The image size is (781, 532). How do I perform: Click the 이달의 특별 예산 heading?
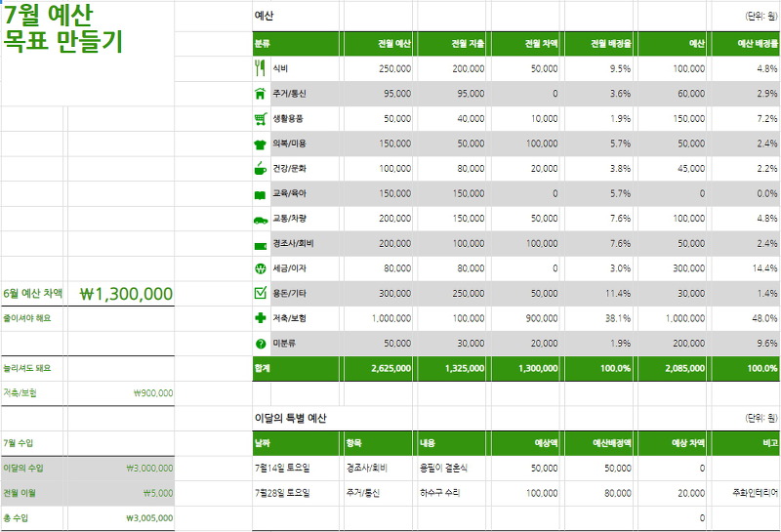[x=290, y=418]
